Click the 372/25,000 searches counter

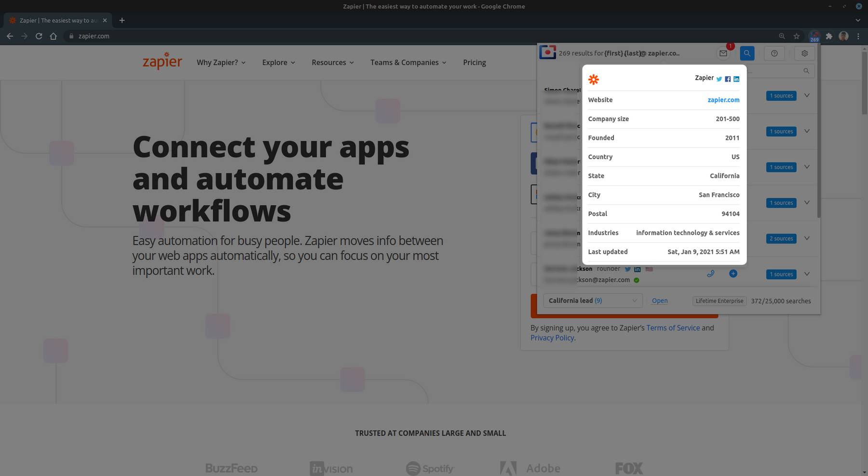click(781, 301)
